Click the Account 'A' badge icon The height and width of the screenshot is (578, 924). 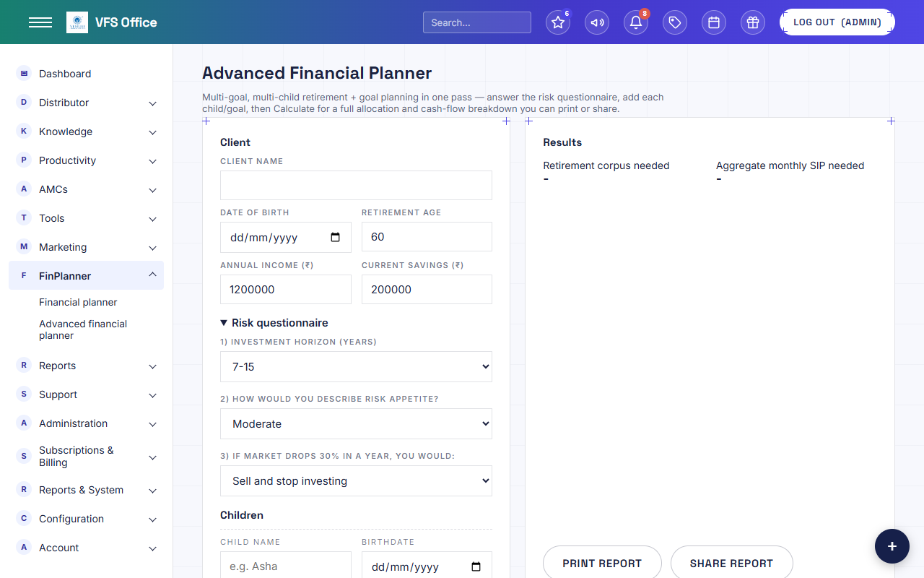24,547
